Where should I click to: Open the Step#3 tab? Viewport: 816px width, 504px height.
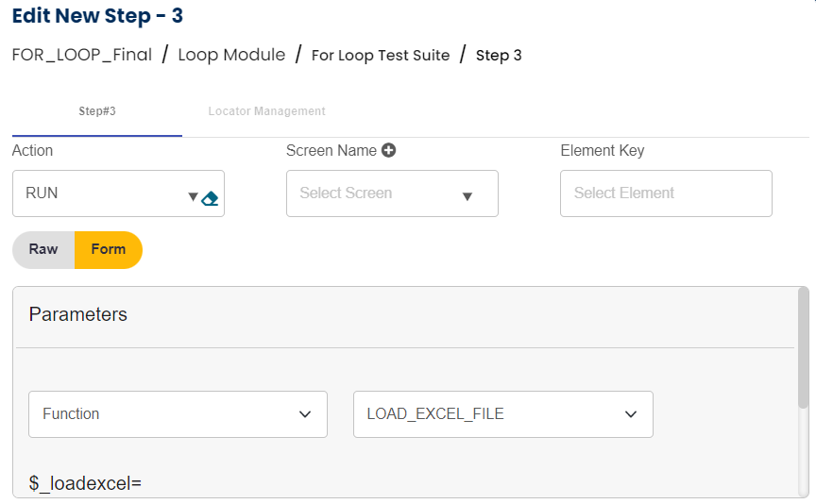point(97,111)
